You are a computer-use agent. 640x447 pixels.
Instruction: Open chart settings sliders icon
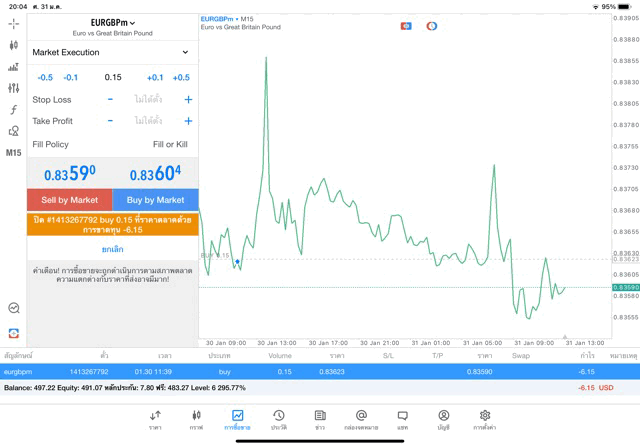(x=14, y=88)
